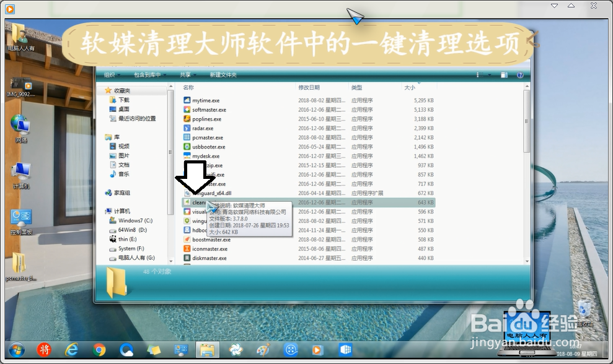
Task: Sort files by 类型 column header
Action: pyautogui.click(x=356, y=87)
